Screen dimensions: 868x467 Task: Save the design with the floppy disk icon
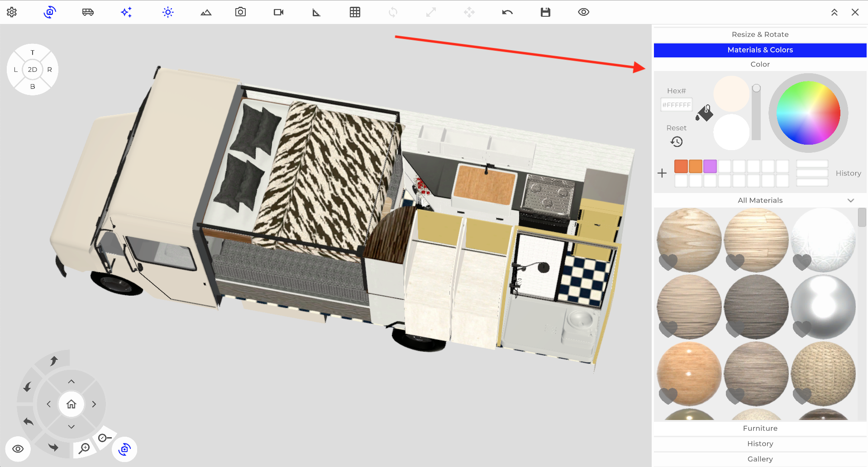click(545, 12)
